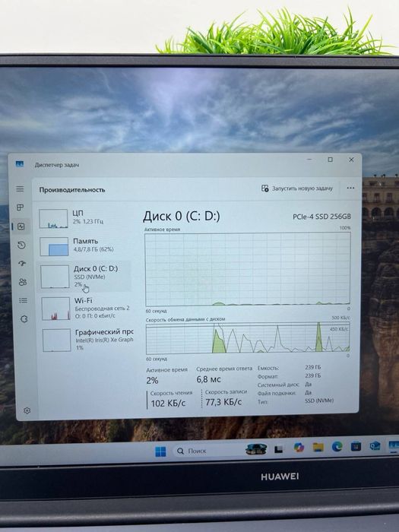Click Запустить новую задачу button
The image size is (399, 532).
pos(297,188)
